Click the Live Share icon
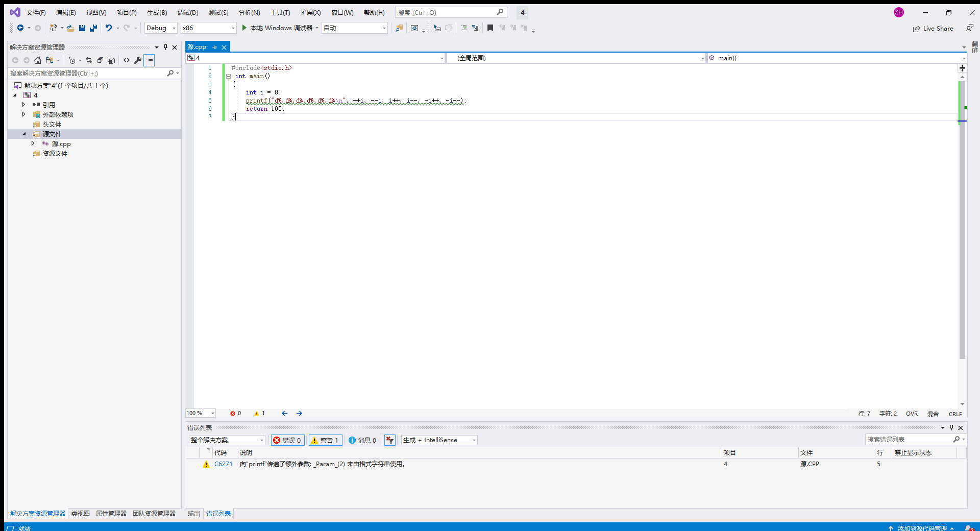This screenshot has height=531, width=980. coord(917,29)
